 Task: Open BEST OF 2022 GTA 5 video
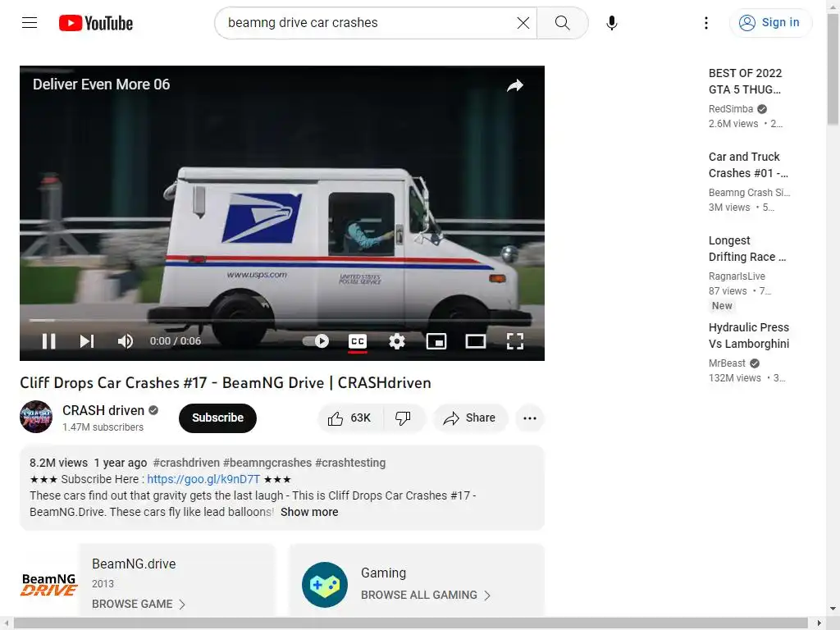(745, 81)
